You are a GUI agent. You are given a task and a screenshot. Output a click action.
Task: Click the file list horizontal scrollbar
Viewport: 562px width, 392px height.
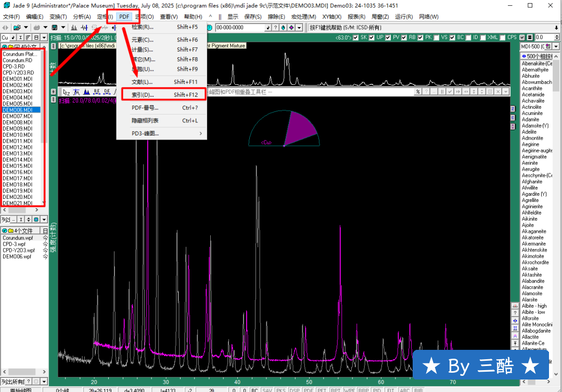21,210
